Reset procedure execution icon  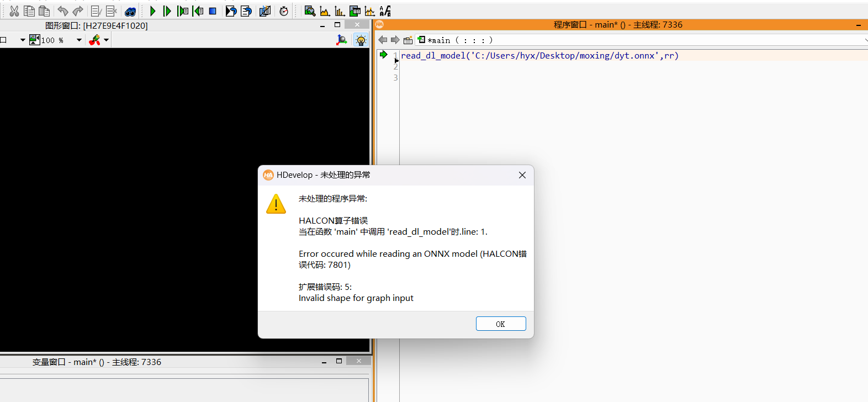click(246, 11)
